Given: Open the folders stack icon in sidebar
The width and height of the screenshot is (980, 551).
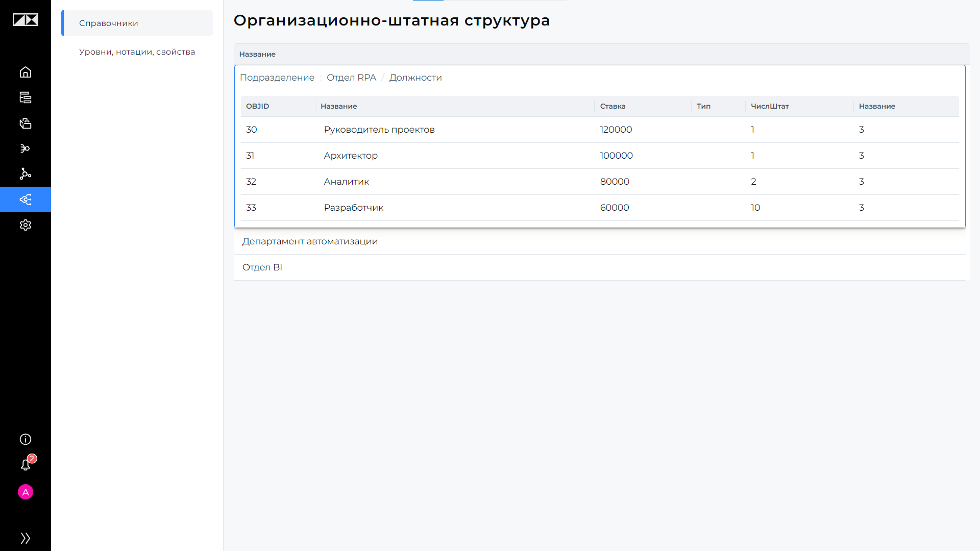Looking at the screenshot, I should [26, 123].
